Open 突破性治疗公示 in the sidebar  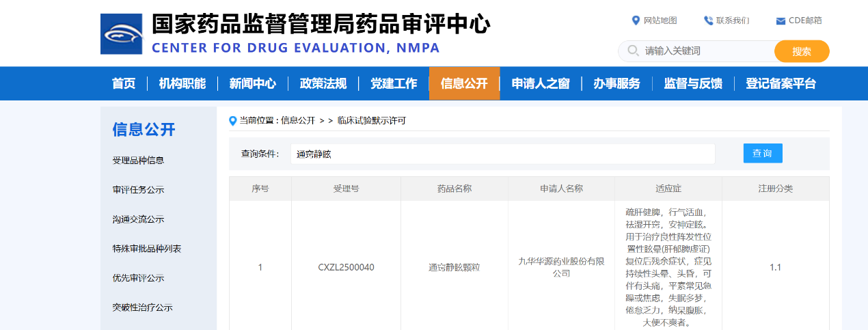pyautogui.click(x=142, y=307)
